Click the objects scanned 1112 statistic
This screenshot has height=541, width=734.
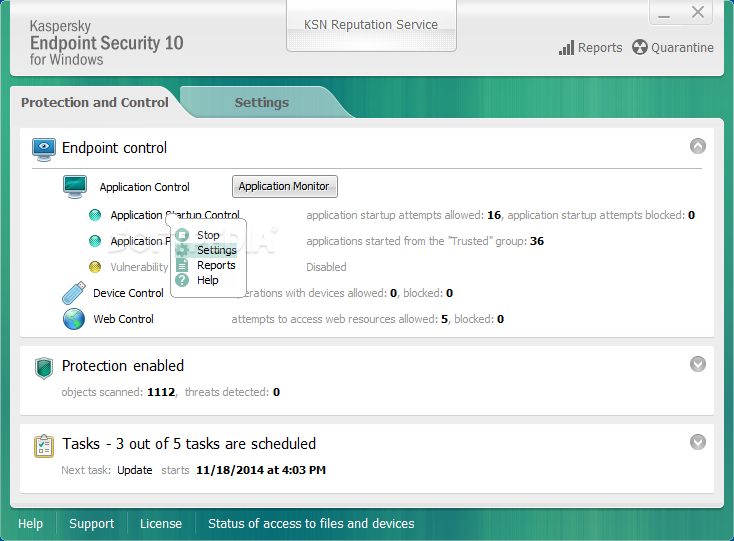click(119, 392)
